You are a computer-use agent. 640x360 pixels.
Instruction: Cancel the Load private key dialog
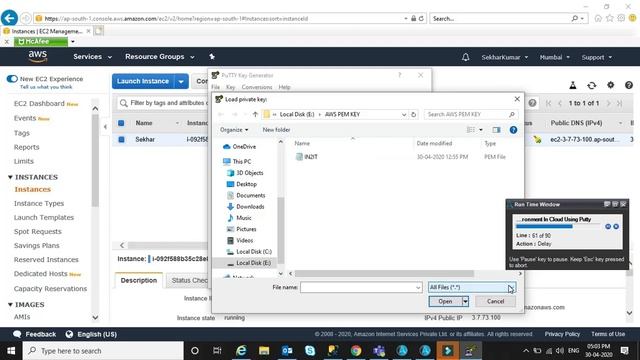[495, 301]
